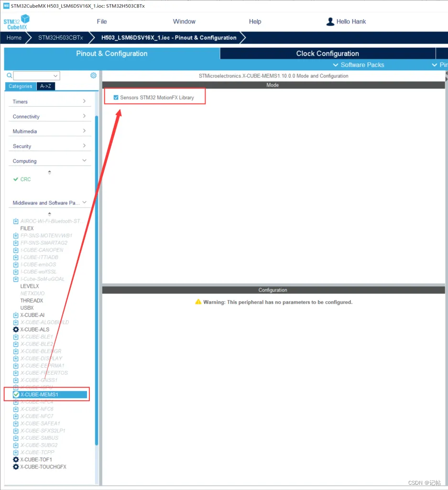Click download icon next to X-CUBE-BLE1
Screen dimensions: 448x490
click(x=16, y=337)
